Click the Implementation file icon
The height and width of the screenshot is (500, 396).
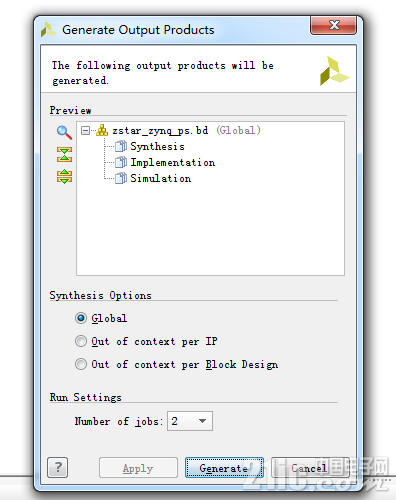(121, 162)
